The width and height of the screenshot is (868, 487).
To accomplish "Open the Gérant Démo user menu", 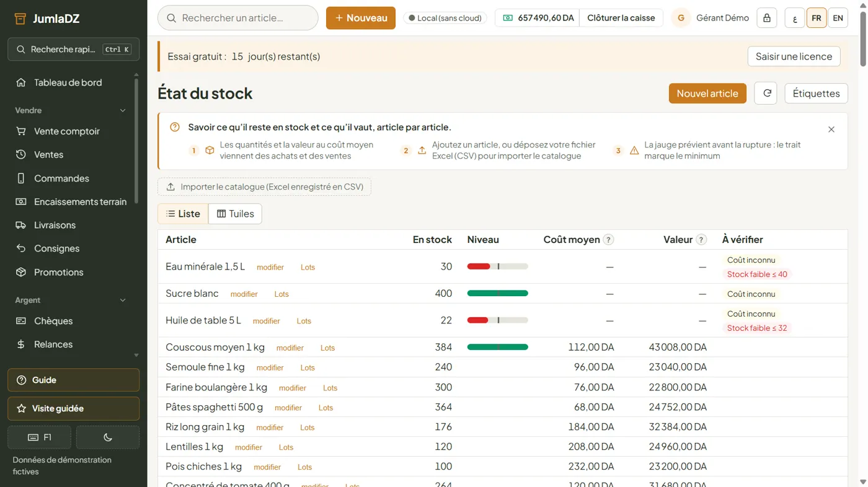I will [711, 18].
